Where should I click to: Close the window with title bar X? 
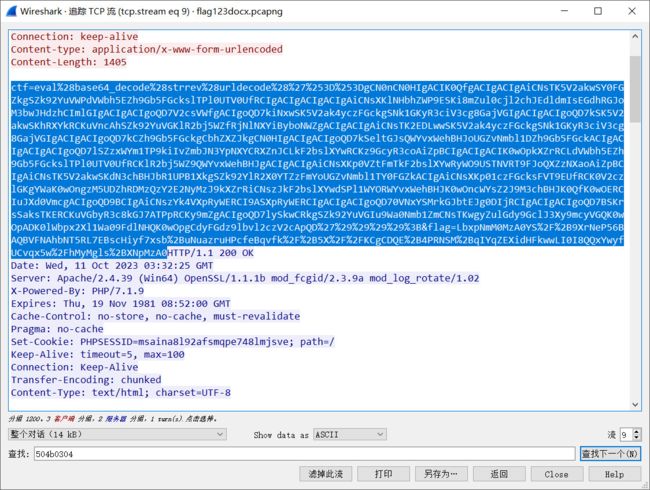point(632,11)
